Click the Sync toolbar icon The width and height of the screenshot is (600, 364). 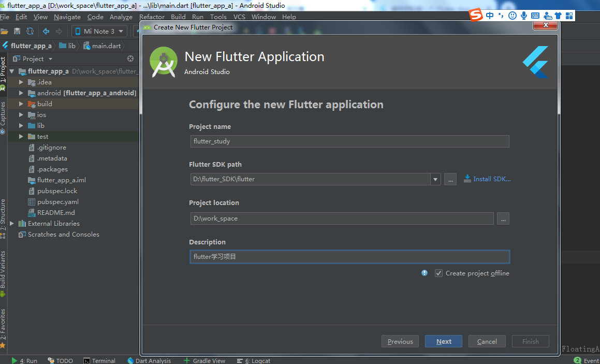tap(30, 32)
